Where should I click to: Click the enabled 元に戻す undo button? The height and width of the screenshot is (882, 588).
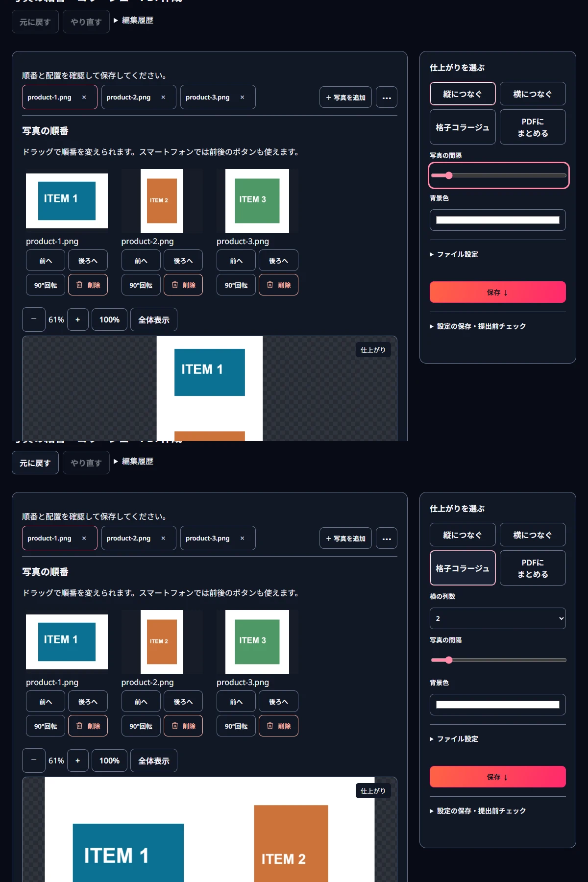(x=35, y=463)
